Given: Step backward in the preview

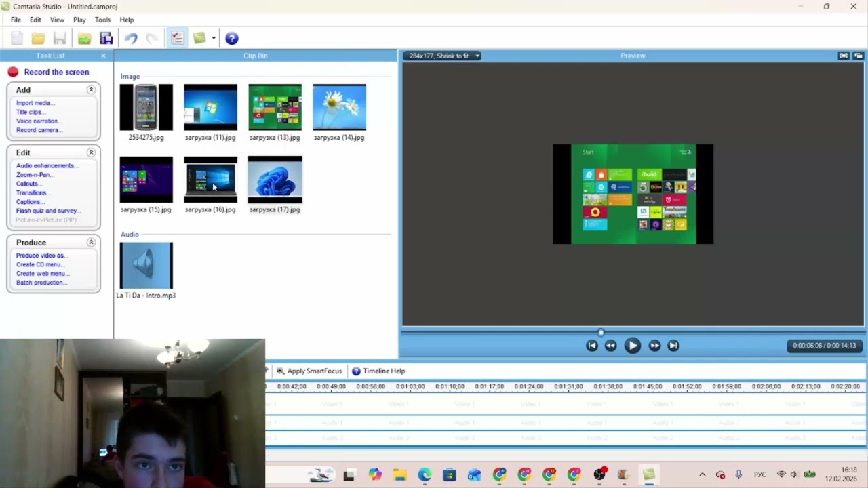Looking at the screenshot, I should (610, 346).
